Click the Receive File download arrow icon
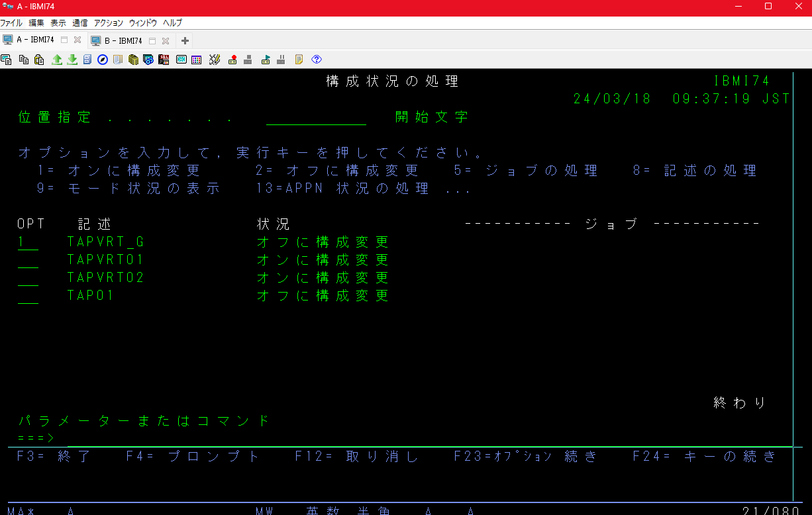Screen dimensions: 812x515 click(73, 60)
